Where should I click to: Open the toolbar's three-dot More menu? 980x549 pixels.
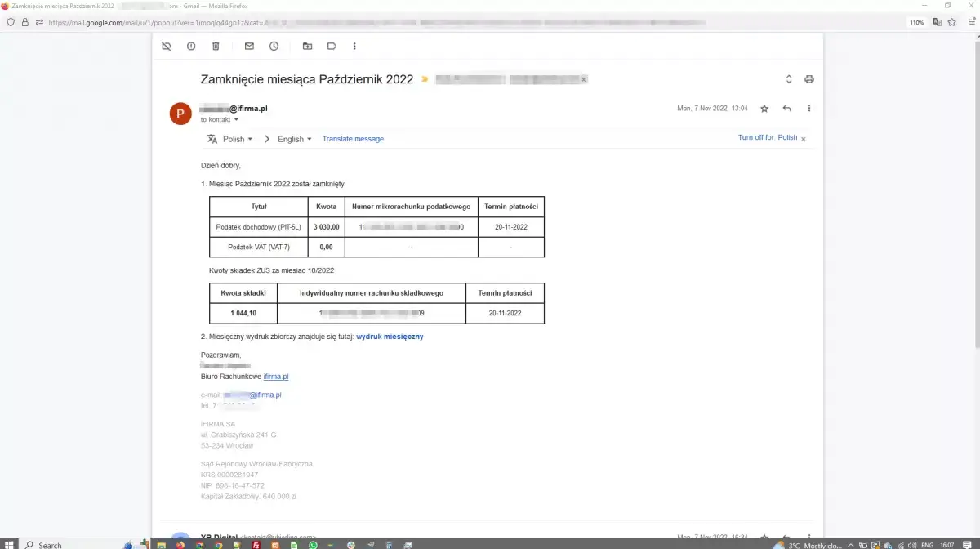[354, 47]
